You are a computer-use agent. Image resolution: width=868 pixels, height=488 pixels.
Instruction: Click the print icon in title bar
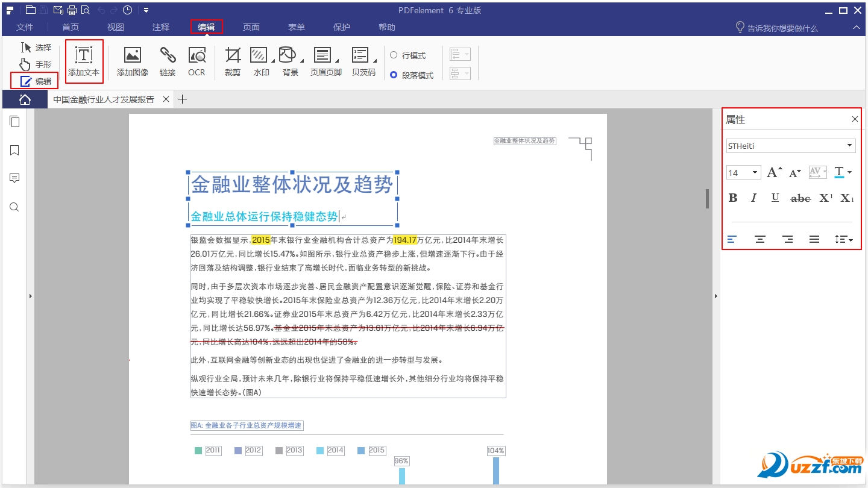[x=72, y=10]
